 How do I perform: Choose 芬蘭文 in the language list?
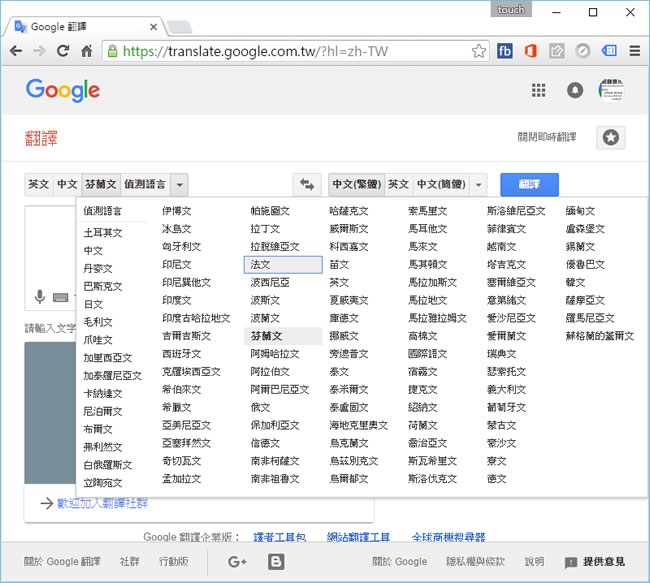tap(283, 336)
